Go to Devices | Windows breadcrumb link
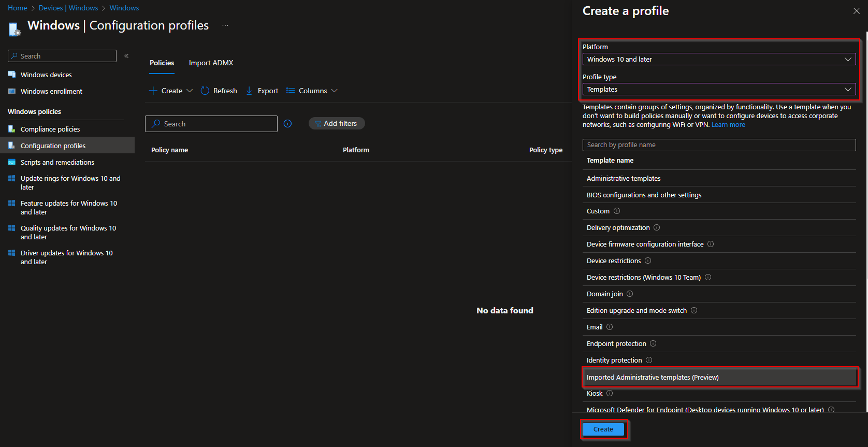The height and width of the screenshot is (447, 868). coord(68,8)
